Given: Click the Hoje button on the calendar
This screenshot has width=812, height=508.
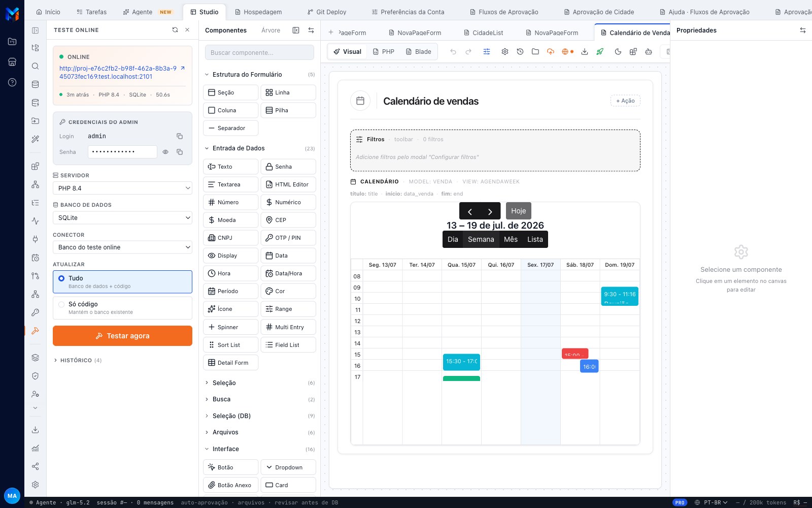Looking at the screenshot, I should click(x=519, y=211).
